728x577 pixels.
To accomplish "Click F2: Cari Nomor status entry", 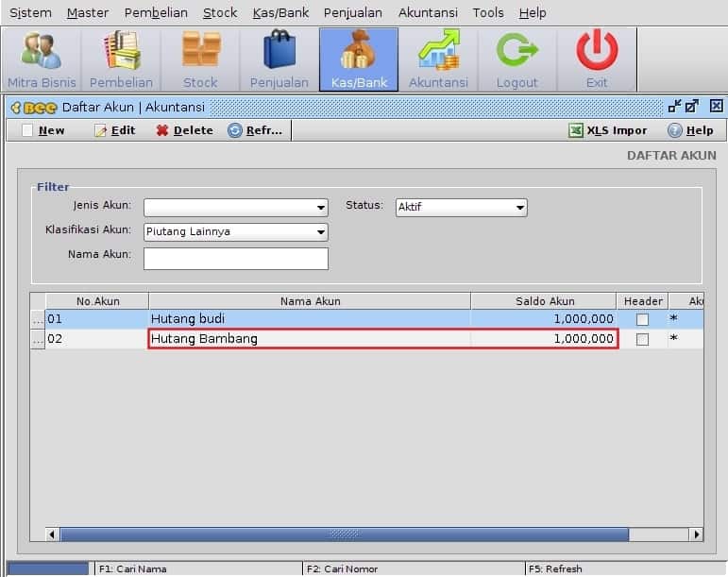I will (342, 569).
